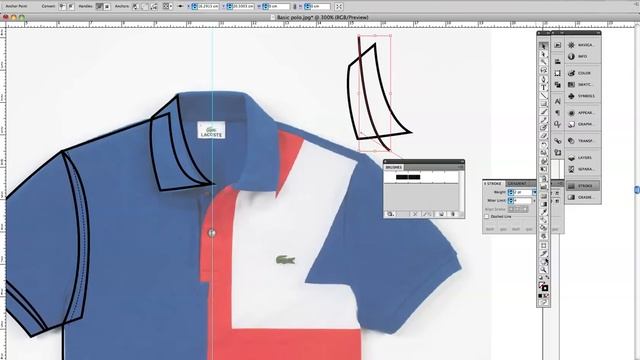The width and height of the screenshot is (640, 360).
Task: Select the Lasso tool
Action: pos(543,71)
